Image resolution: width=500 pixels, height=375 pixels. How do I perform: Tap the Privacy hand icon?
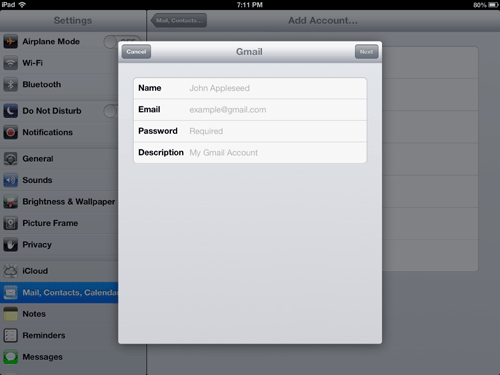click(10, 245)
